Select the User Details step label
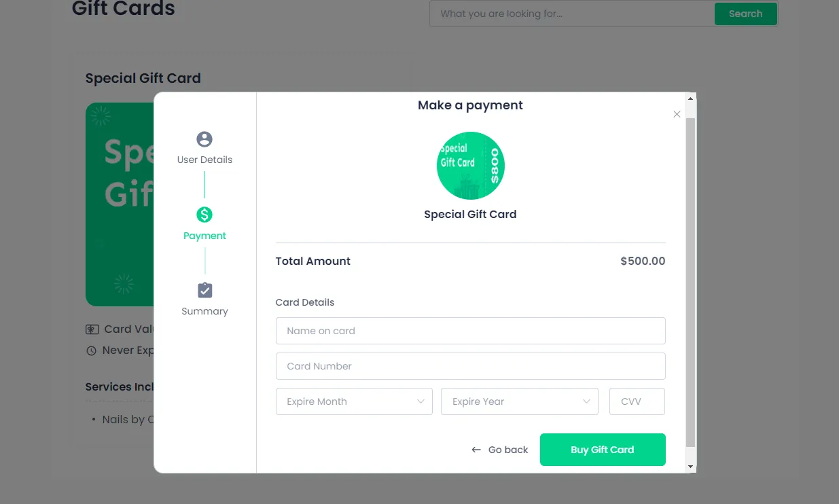 point(204,160)
